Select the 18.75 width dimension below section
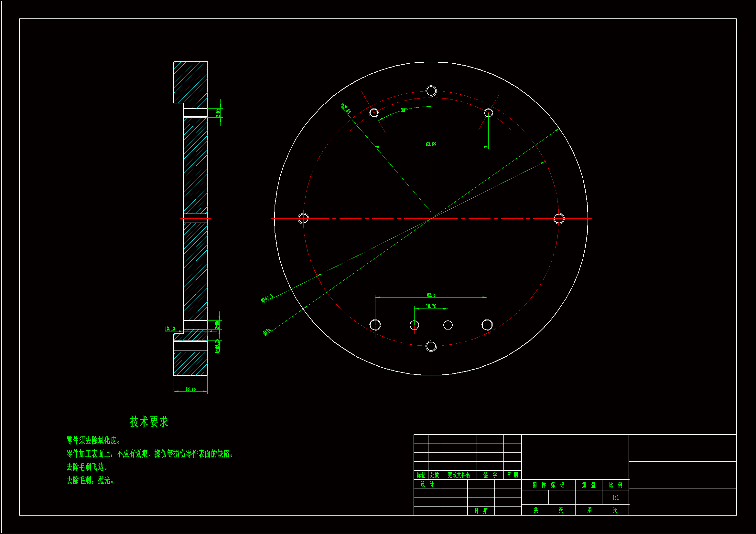756x534 pixels. (x=190, y=389)
